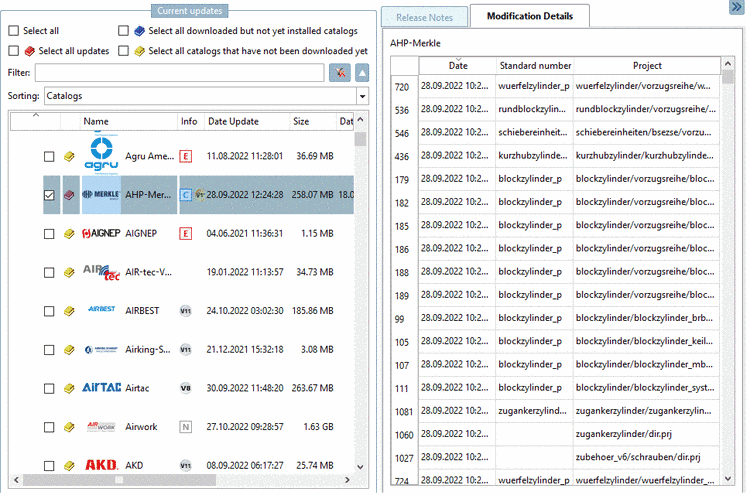Click the modification details scroll up arrow
This screenshot has height=495, width=750.
(x=728, y=64)
